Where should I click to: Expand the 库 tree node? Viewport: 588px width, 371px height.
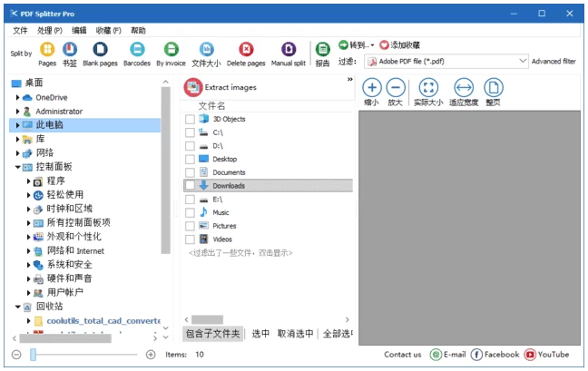(x=17, y=140)
